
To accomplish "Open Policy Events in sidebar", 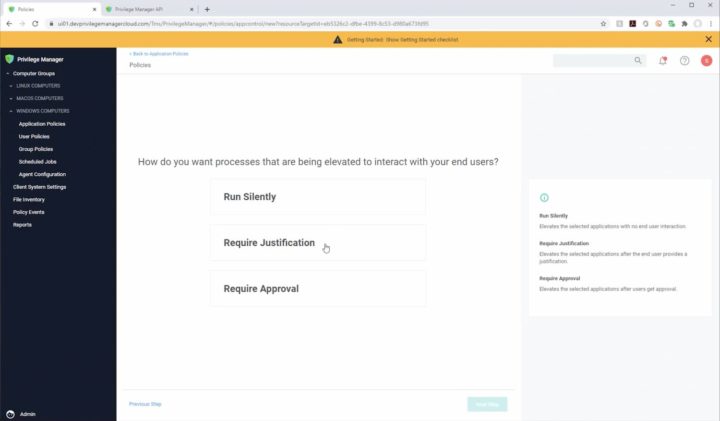I will 28,212.
